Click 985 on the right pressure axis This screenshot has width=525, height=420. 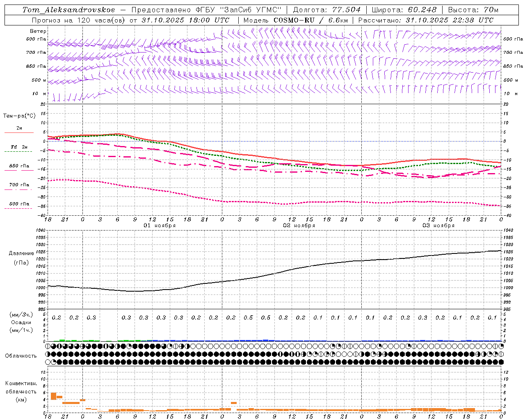[x=508, y=309]
